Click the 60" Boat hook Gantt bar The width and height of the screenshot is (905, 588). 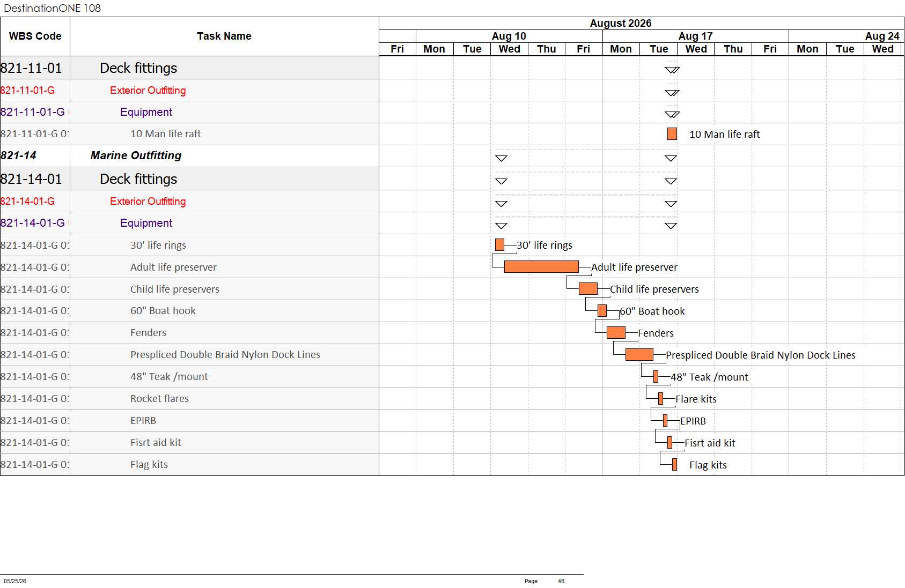click(602, 311)
